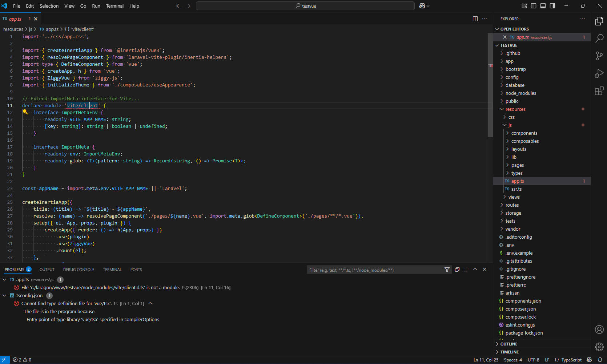Viewport: 607px width, 364px height.
Task: Close the bottom panel
Action: tap(485, 270)
